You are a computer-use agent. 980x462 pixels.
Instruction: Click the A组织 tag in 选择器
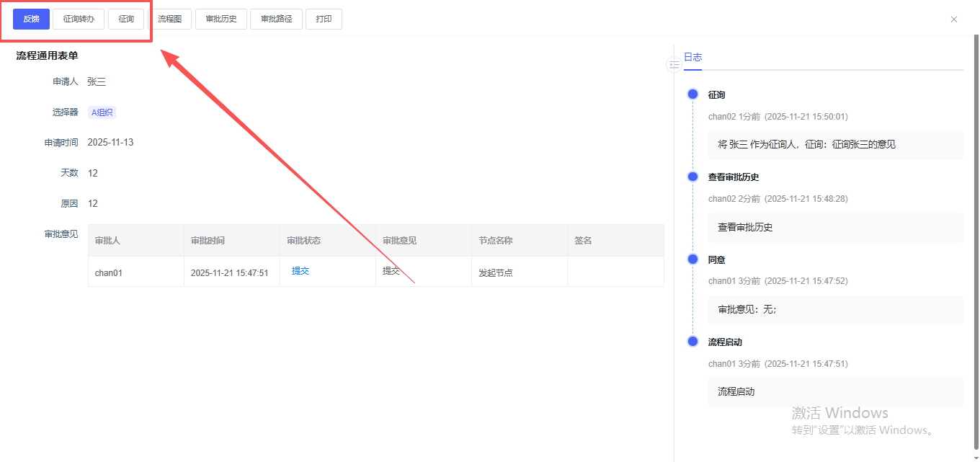pos(102,112)
